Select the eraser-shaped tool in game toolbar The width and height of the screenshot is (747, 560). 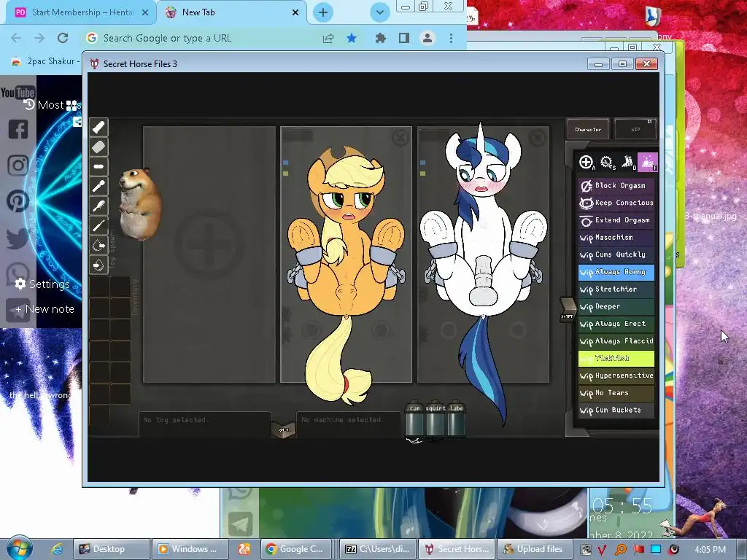(98, 147)
